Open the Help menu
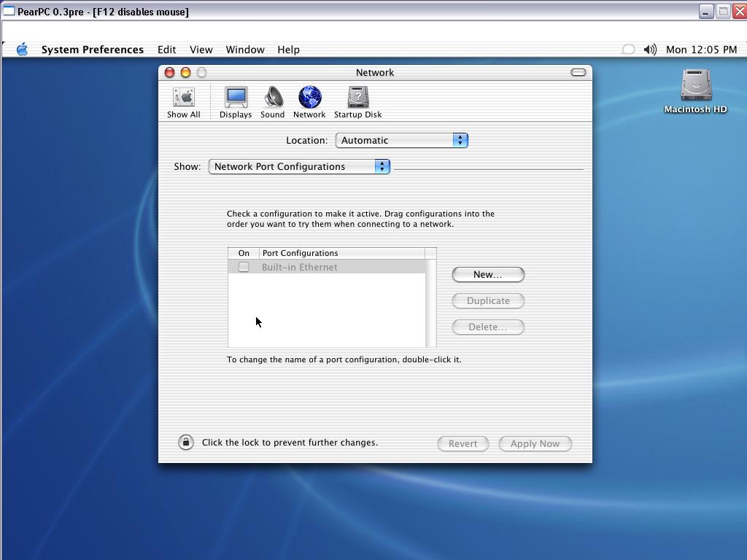 288,50
